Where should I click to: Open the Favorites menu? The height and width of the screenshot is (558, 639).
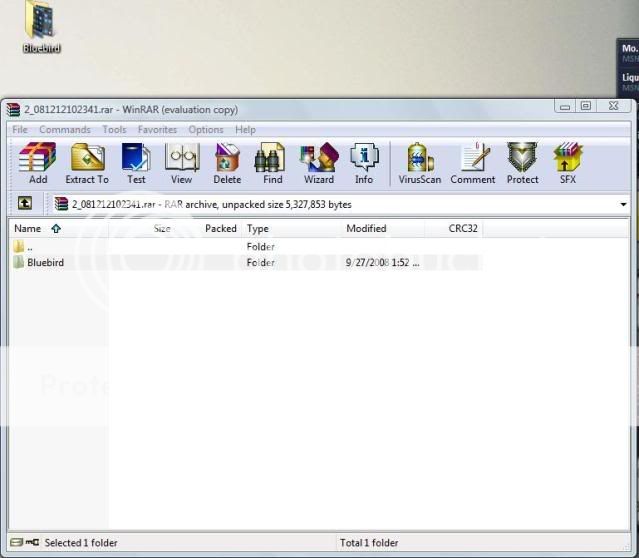pos(157,130)
